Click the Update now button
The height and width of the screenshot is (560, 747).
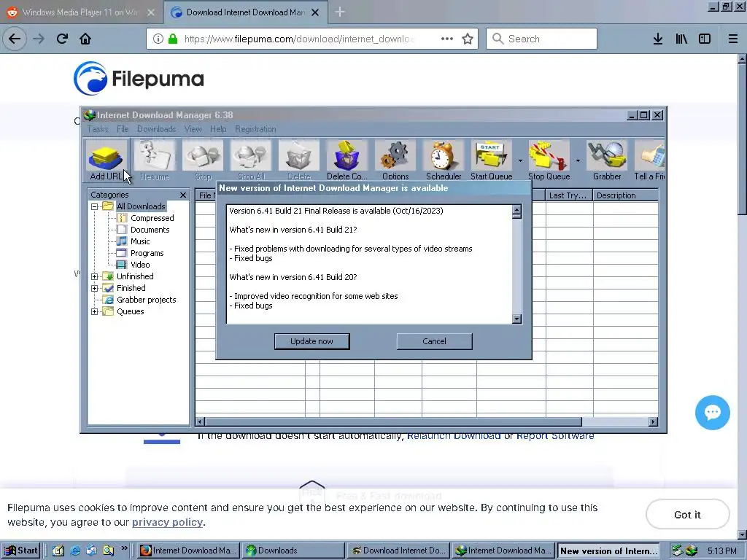(x=312, y=341)
